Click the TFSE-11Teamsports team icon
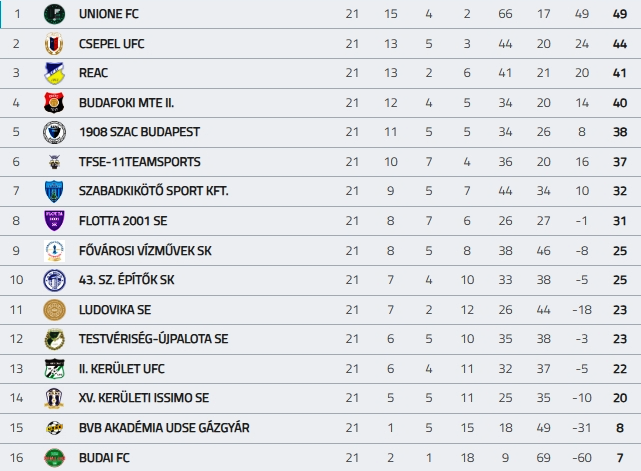641x471 pixels. (x=54, y=162)
